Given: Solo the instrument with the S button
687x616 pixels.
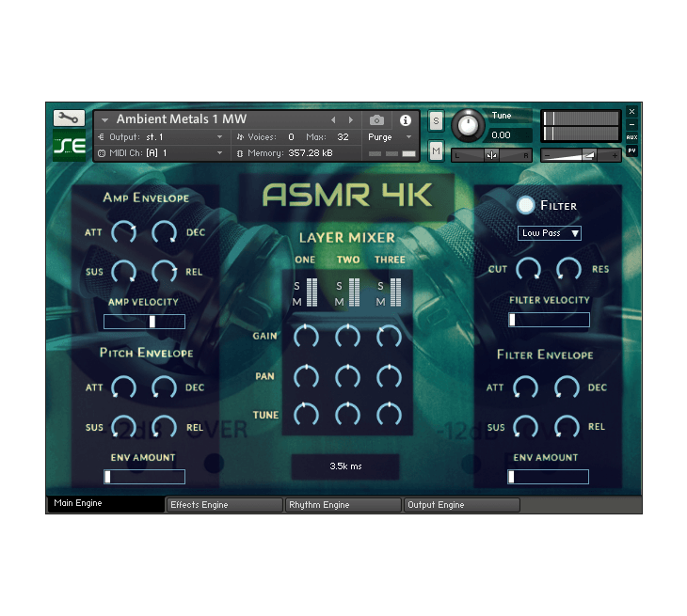Looking at the screenshot, I should tap(436, 120).
